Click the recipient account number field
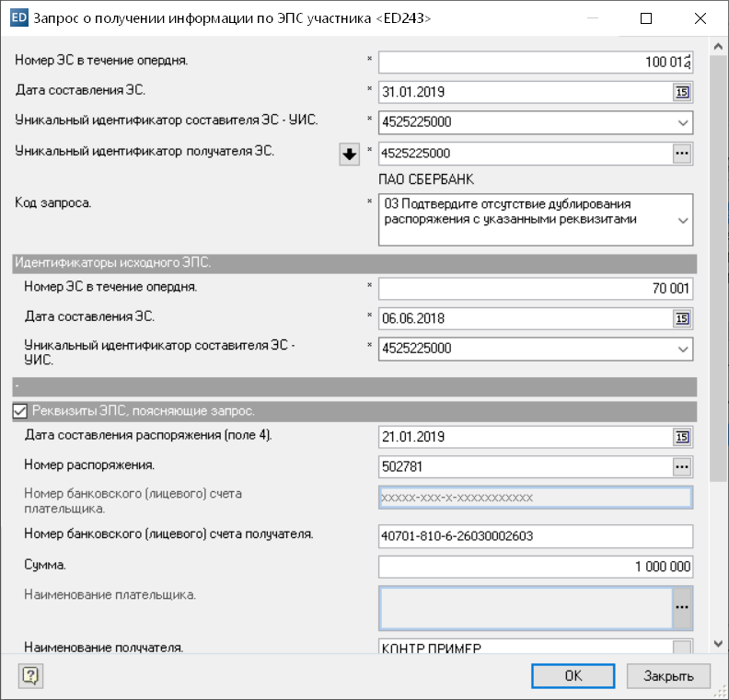The image size is (729, 700). [x=535, y=535]
